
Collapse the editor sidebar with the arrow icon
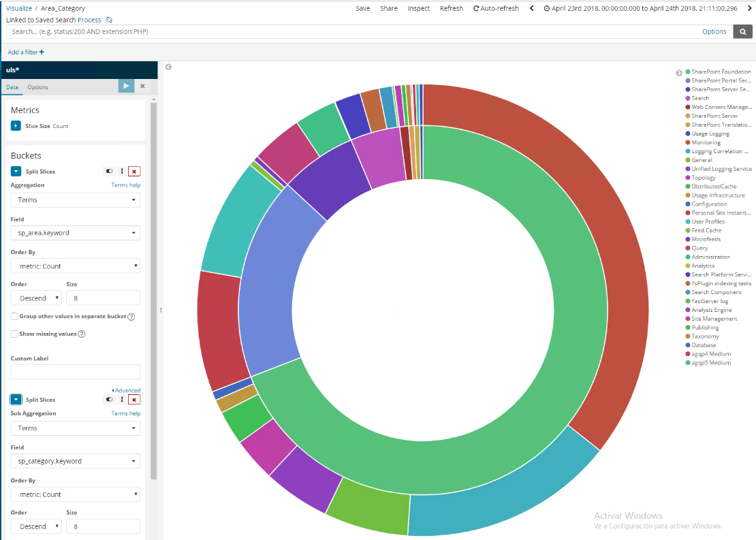168,67
